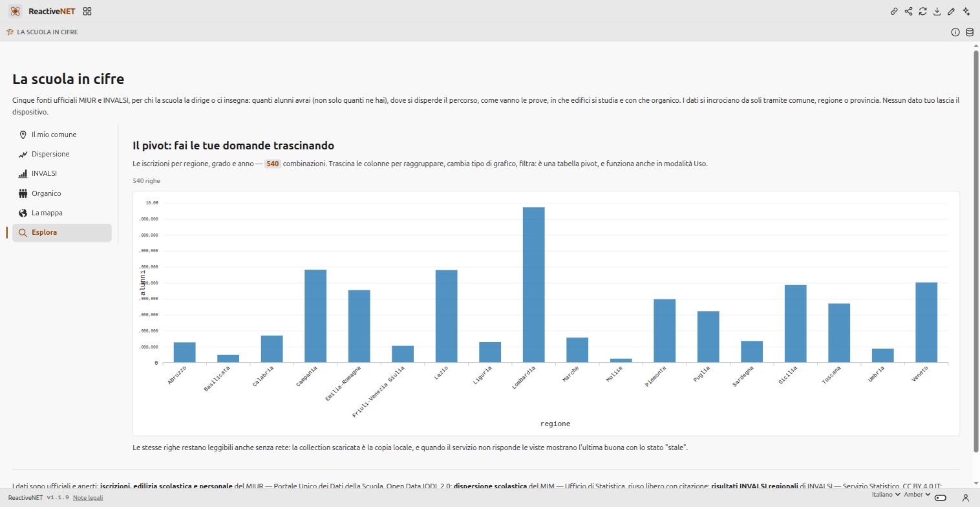Open the Note legali link

tap(88, 497)
